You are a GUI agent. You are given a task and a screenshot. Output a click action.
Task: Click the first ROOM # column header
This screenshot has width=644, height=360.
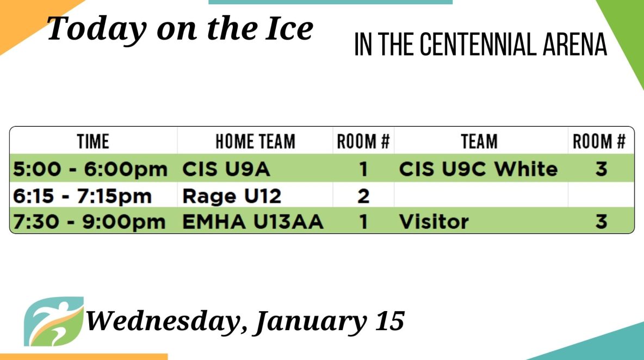(x=363, y=141)
